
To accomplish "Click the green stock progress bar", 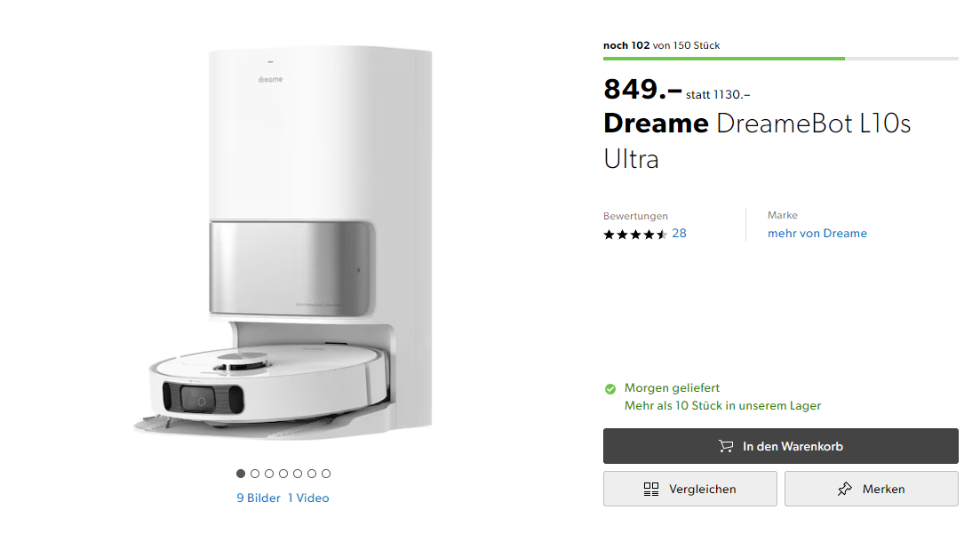I will 724,59.
